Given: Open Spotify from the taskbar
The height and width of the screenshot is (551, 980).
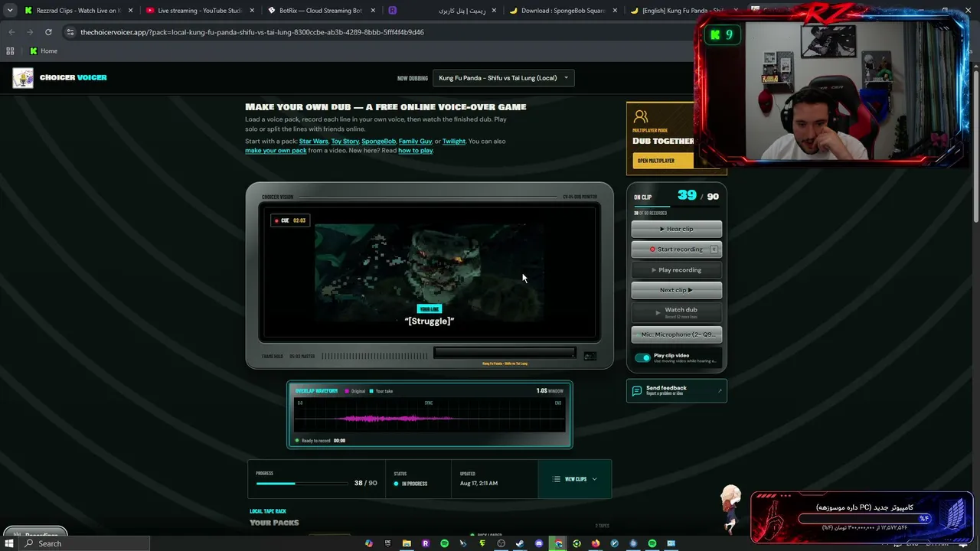Looking at the screenshot, I should pyautogui.click(x=444, y=543).
